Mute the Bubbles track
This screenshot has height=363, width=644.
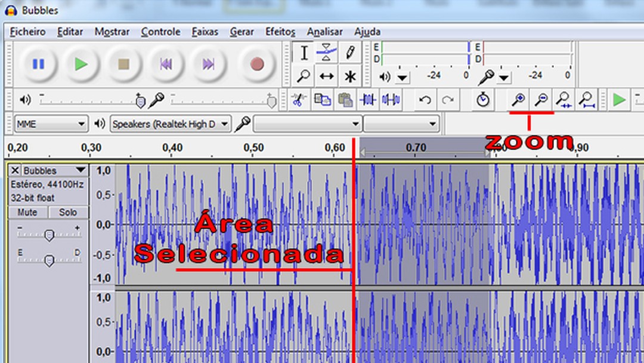[x=26, y=212]
